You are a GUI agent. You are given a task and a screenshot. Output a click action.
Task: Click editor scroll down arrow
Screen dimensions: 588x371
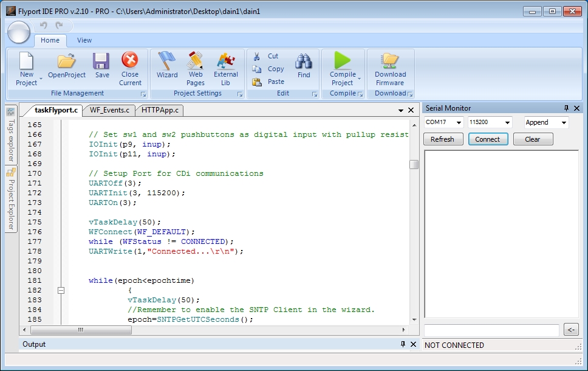(414, 320)
